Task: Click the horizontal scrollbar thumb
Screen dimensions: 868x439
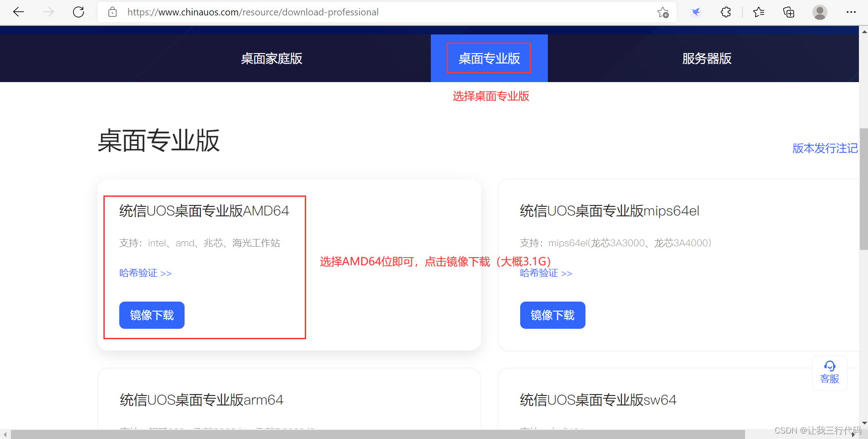Action: coord(378,434)
